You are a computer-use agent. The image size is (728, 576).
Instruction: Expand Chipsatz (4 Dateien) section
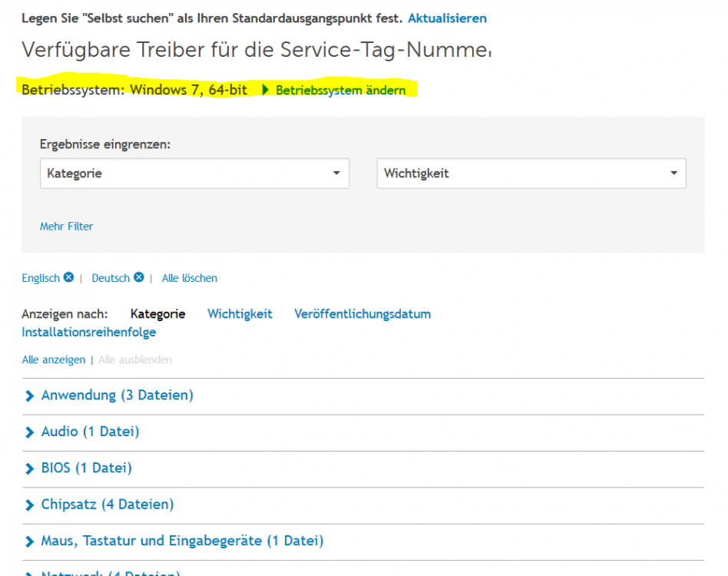108,505
